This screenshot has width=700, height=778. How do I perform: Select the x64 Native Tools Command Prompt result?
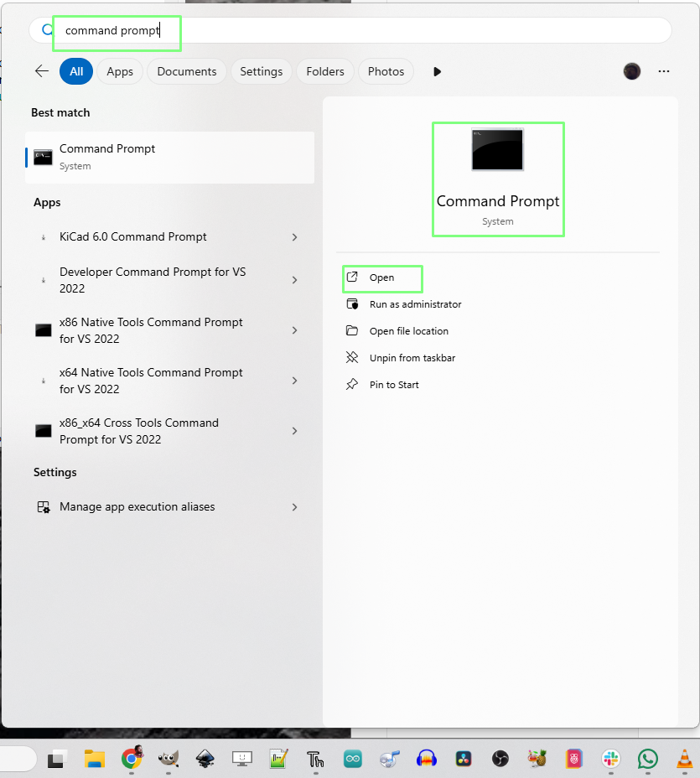169,381
